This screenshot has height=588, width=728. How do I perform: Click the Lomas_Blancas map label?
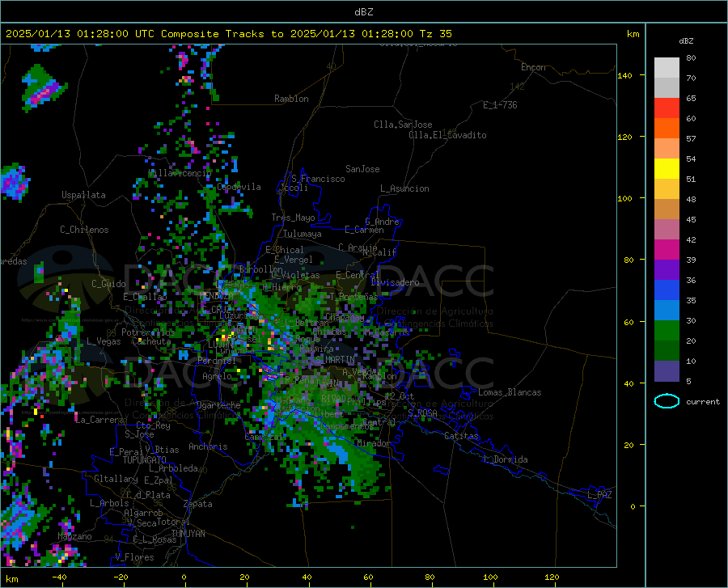click(x=510, y=392)
